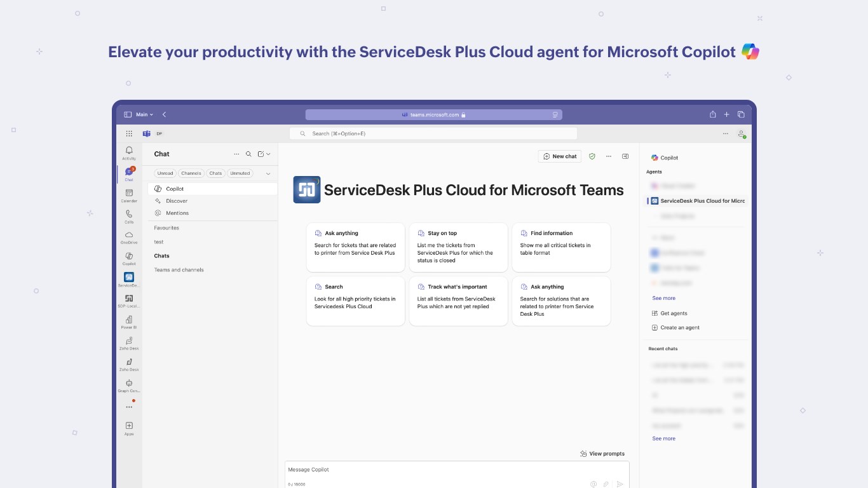
Task: Open the Graph Connector app in left rail
Action: tap(129, 385)
